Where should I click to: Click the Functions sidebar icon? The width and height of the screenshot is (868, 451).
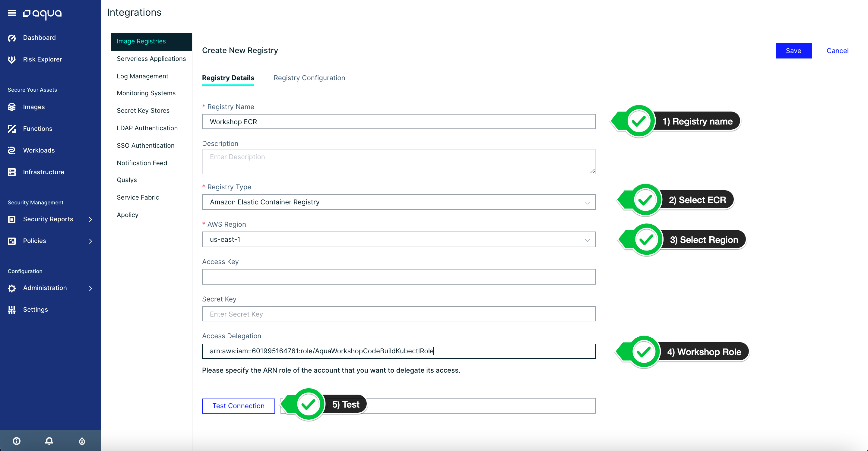12,129
